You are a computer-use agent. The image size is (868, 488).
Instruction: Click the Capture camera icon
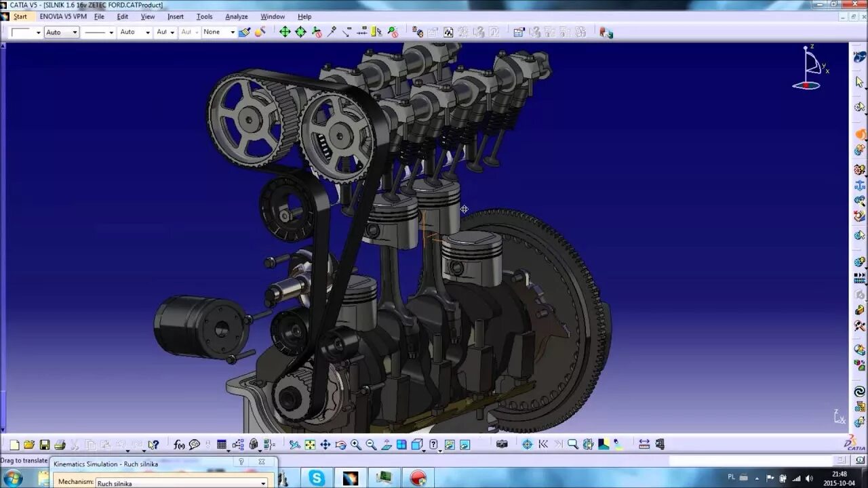tap(502, 445)
